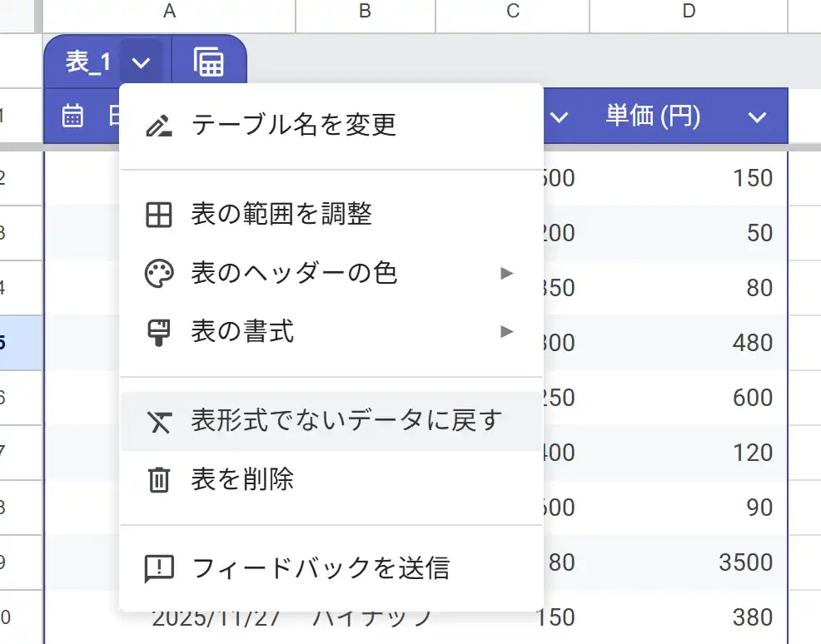The image size is (821, 644).
Task: Click the pencil icon beside テーブル名を変更
Action: (159, 123)
